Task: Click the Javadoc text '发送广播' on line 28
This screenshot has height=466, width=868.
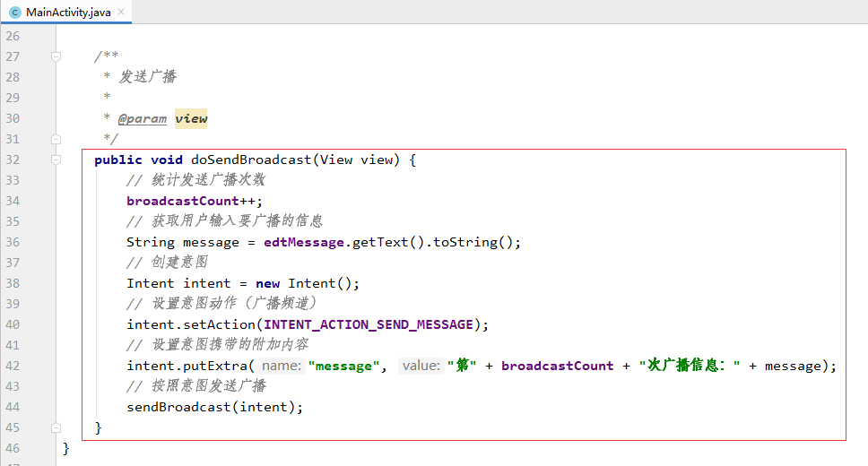Action: point(147,76)
